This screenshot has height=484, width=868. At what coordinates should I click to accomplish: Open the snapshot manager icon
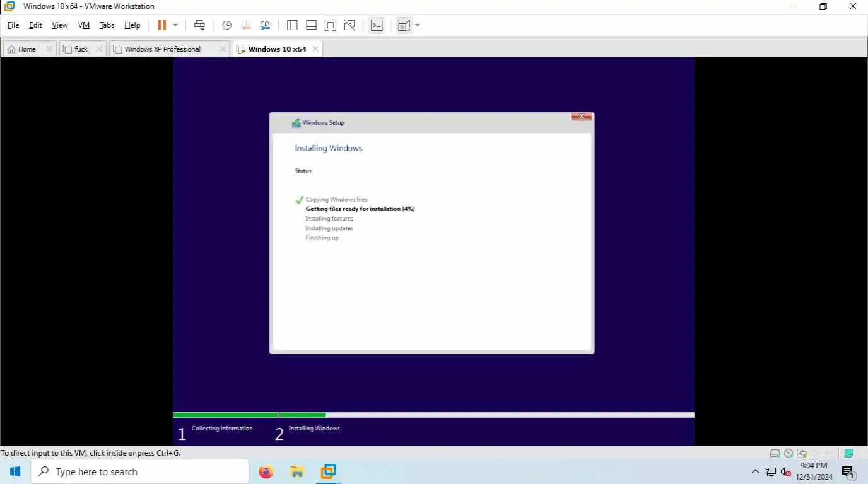tap(265, 25)
